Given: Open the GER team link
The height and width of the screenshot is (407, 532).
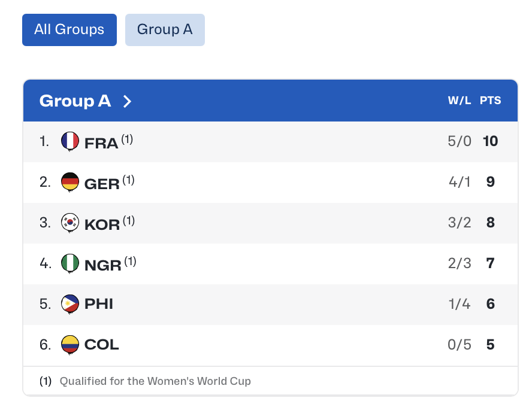Looking at the screenshot, I should (x=102, y=183).
